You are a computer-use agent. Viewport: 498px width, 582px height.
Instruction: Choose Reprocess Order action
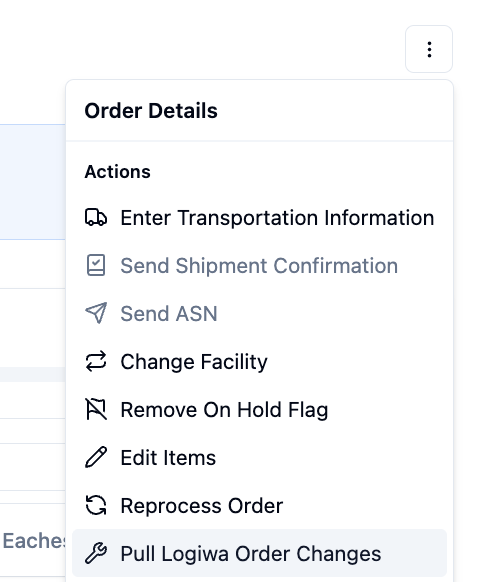click(259, 506)
